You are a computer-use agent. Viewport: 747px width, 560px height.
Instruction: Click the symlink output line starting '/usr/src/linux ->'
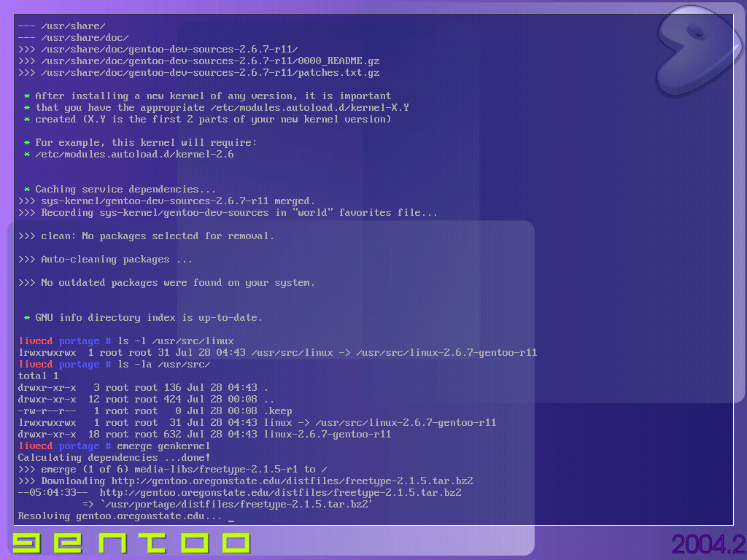tap(278, 353)
